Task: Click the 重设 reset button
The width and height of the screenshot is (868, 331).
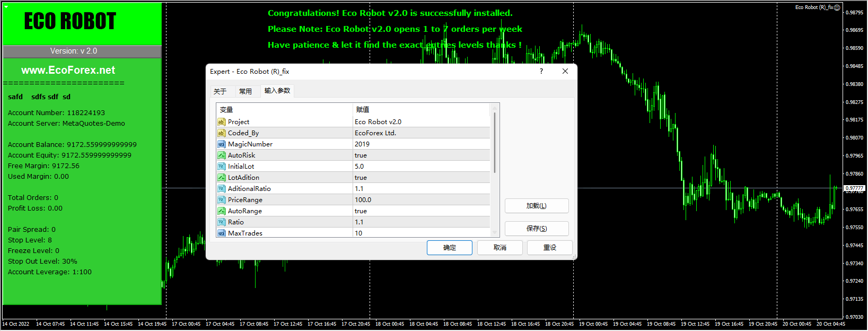Action: pyautogui.click(x=550, y=248)
